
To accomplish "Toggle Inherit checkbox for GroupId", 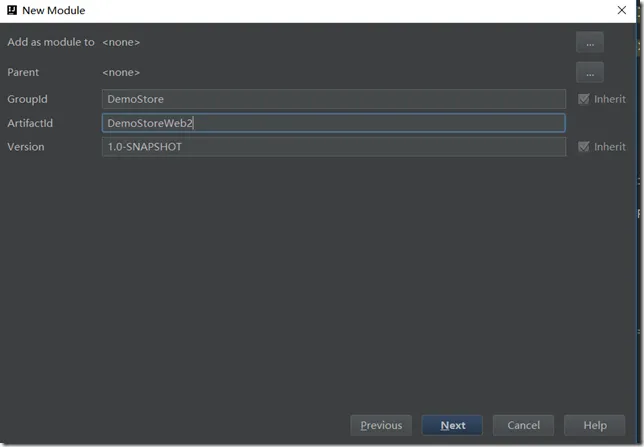I will click(583, 99).
